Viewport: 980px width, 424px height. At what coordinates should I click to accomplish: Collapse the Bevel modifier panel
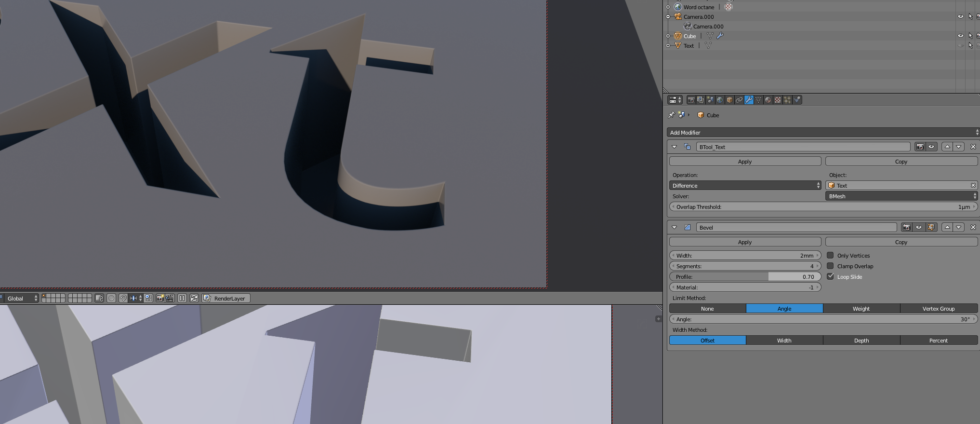point(675,227)
